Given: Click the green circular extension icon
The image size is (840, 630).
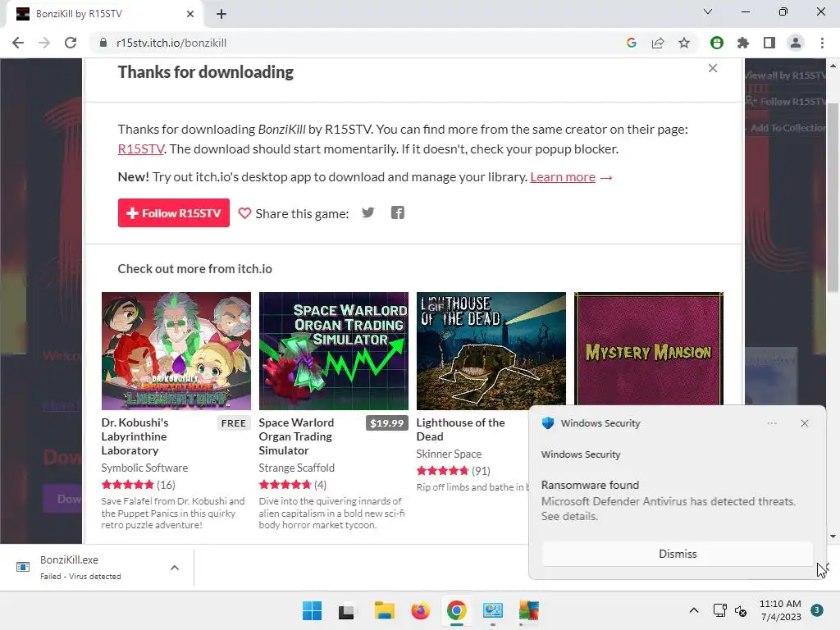Looking at the screenshot, I should point(717,43).
